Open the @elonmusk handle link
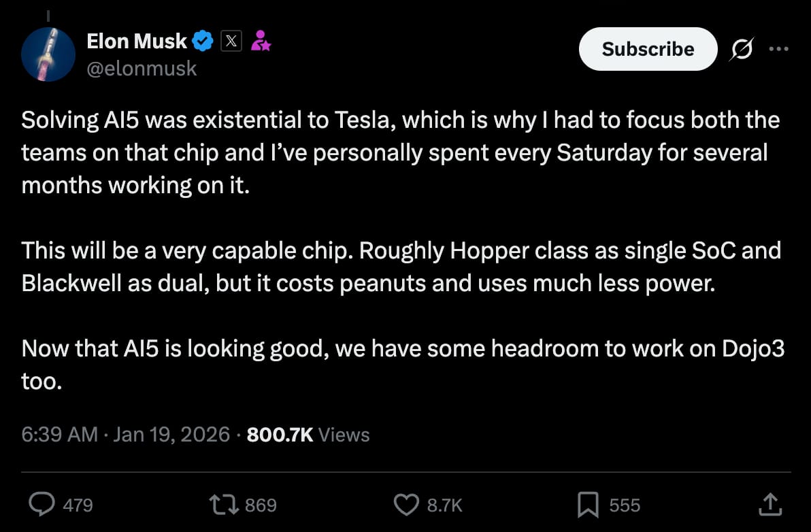The image size is (811, 532). [142, 68]
